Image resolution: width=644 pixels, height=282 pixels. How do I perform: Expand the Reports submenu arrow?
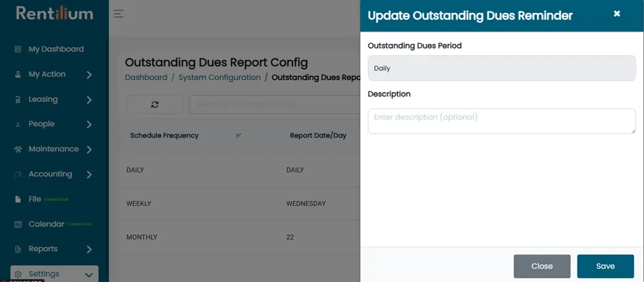tap(89, 249)
